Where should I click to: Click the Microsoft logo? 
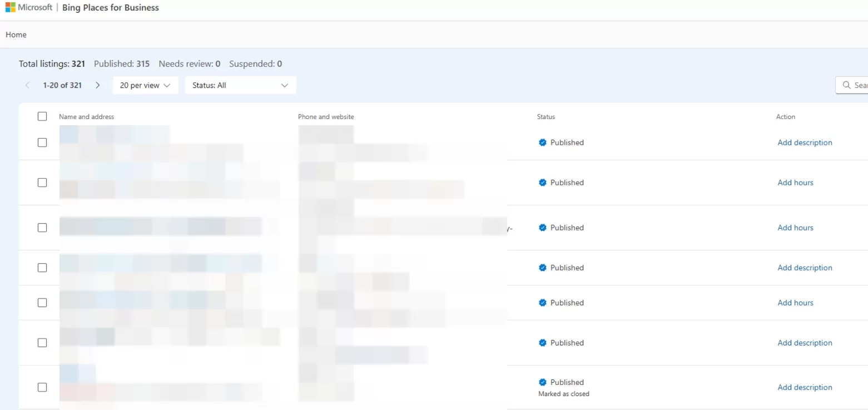(x=11, y=7)
